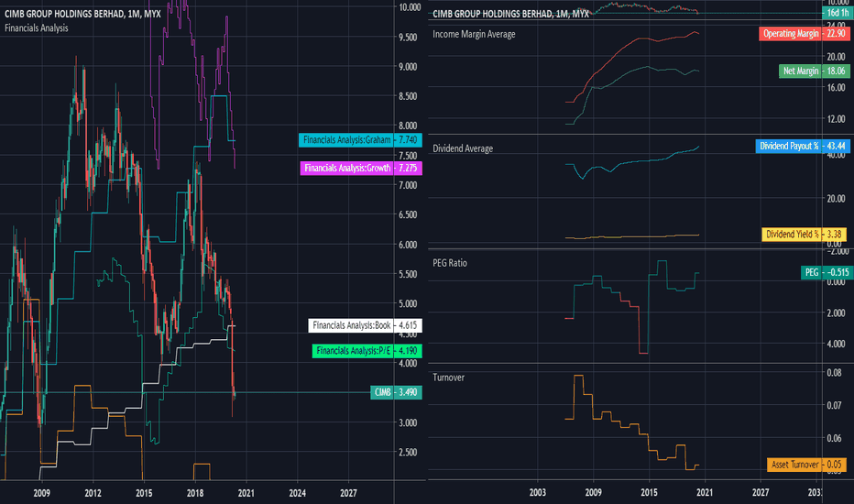Click the 4.000 value on the PEG scale
Viewport: 854px width, 504px height.
coord(838,344)
